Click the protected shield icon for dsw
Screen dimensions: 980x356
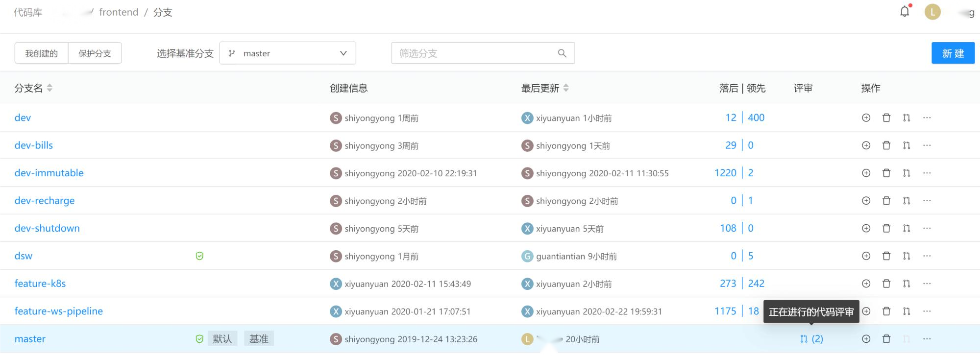199,256
